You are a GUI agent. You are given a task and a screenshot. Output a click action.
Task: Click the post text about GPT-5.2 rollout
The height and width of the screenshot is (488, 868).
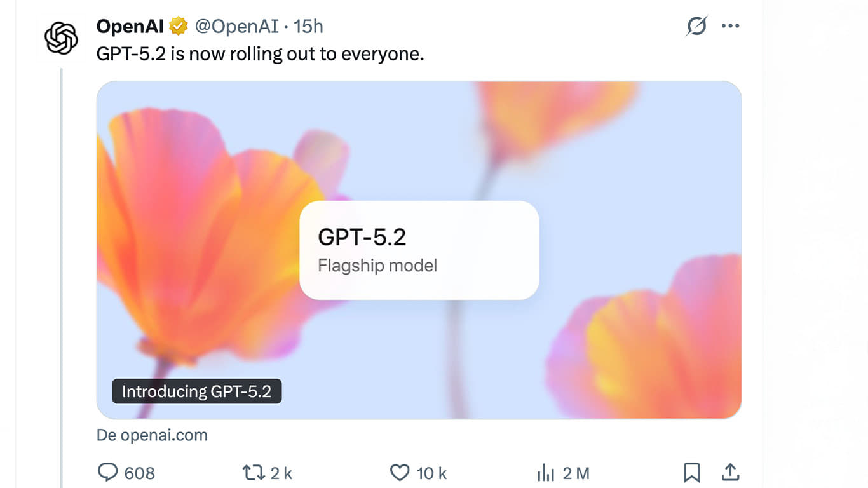coord(260,54)
